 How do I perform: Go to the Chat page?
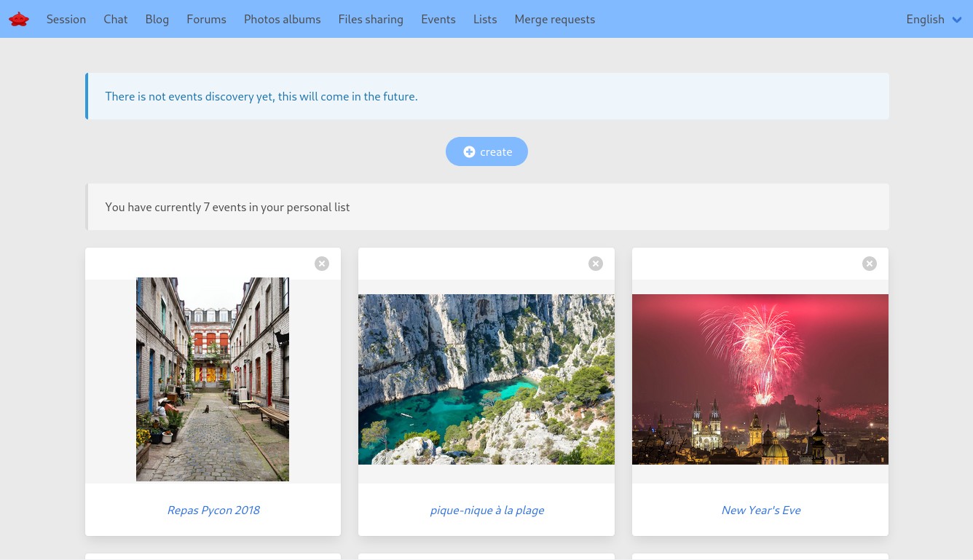click(x=116, y=19)
